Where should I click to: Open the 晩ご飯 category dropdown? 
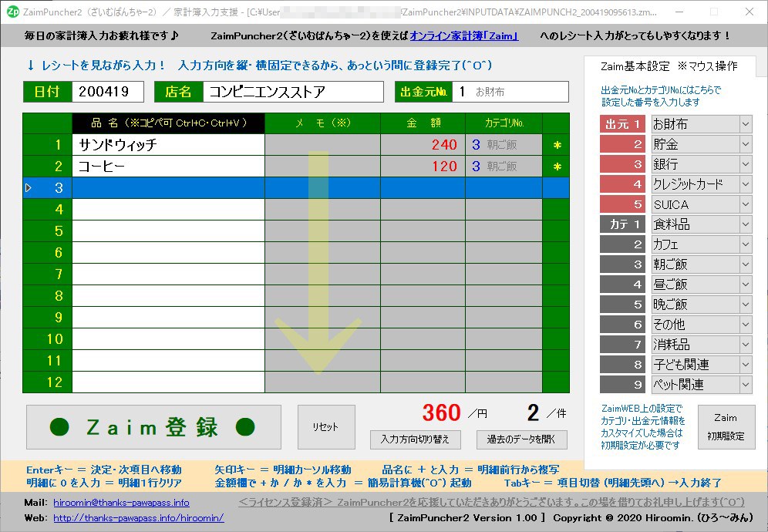tap(746, 305)
